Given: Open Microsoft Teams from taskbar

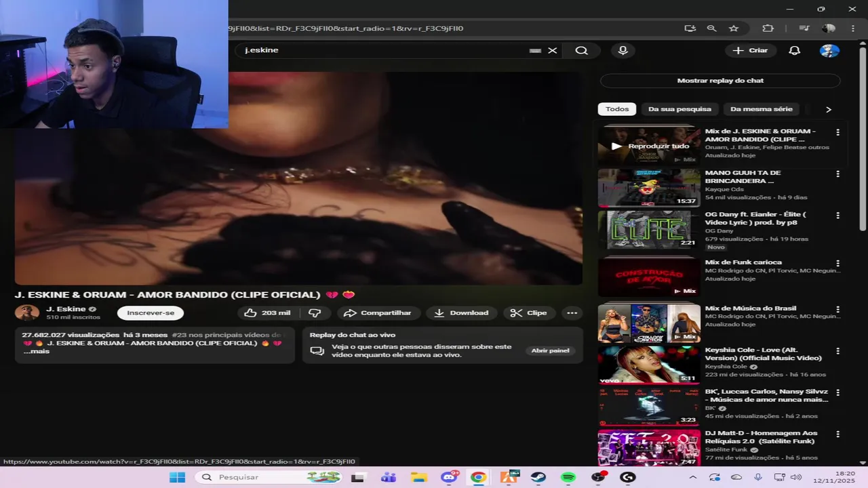Looking at the screenshot, I should coord(389,477).
